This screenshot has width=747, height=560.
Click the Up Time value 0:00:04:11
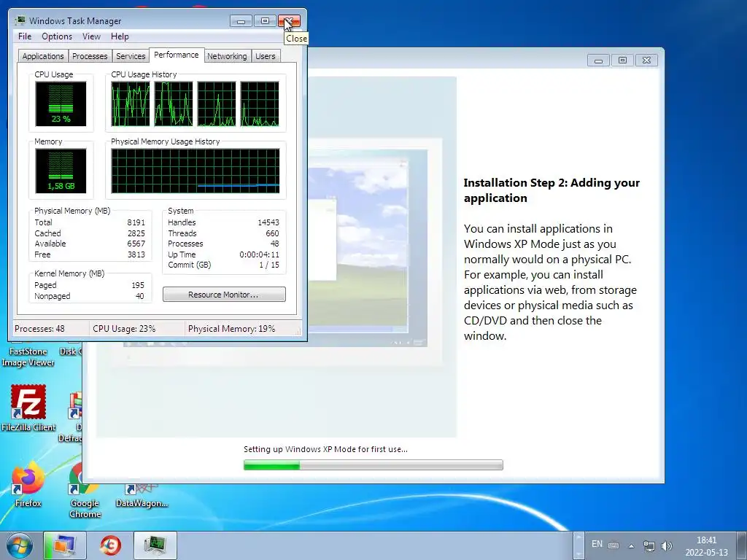[259, 254]
